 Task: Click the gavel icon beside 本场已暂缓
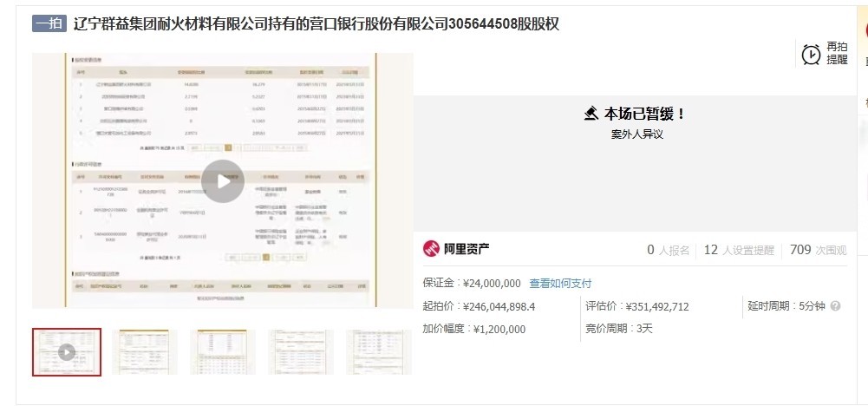coord(591,114)
